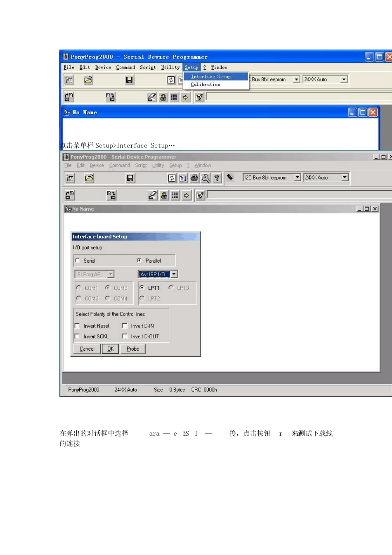
Task: Select the Parallel radio button
Action: (139, 261)
